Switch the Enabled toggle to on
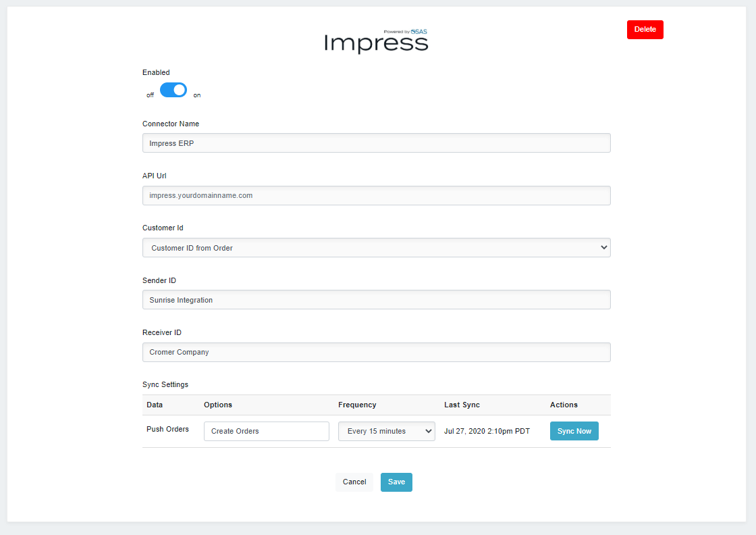The image size is (756, 535). pos(173,89)
